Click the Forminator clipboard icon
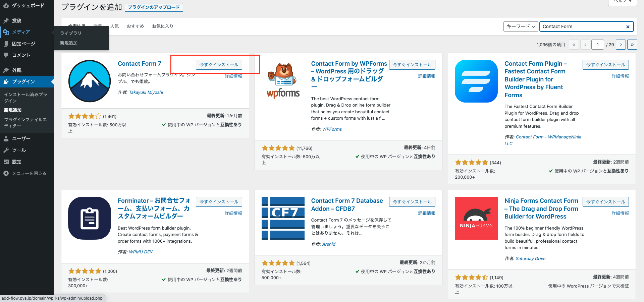This screenshot has width=644, height=302. click(x=90, y=218)
